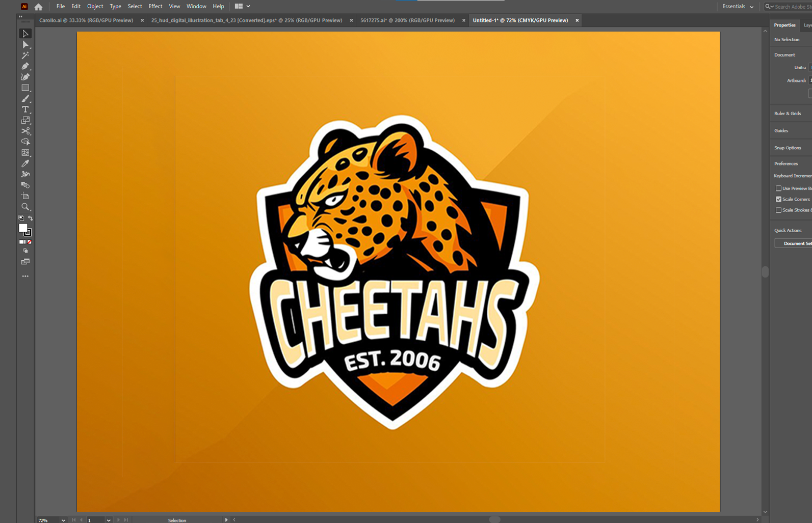Image resolution: width=812 pixels, height=523 pixels.
Task: Collapse the toolbar with double arrows
Action: 21,17
